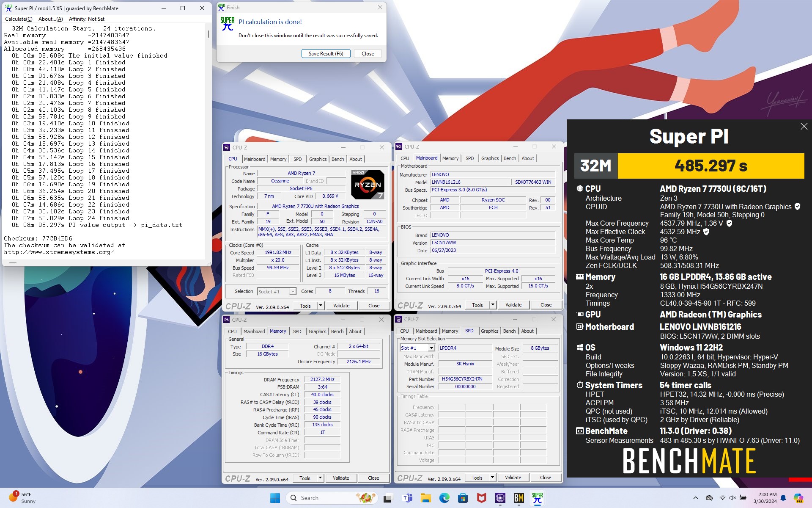Open the About...(A) menu in Super PI
Image resolution: width=812 pixels, height=508 pixels.
(x=50, y=19)
